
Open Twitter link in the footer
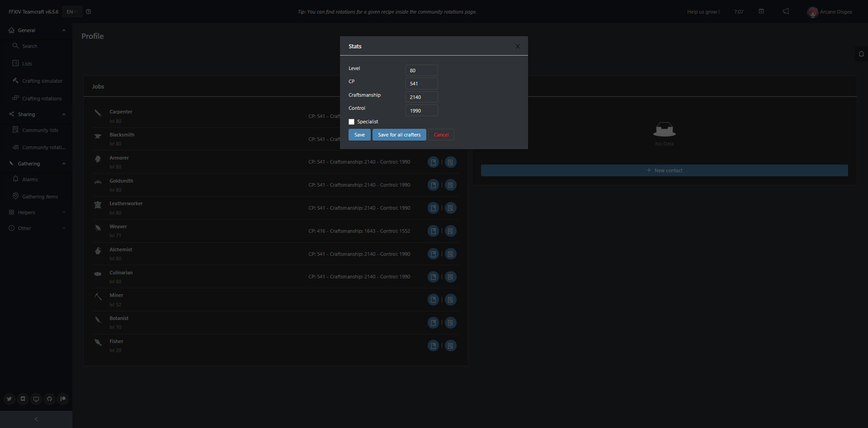tap(9, 399)
